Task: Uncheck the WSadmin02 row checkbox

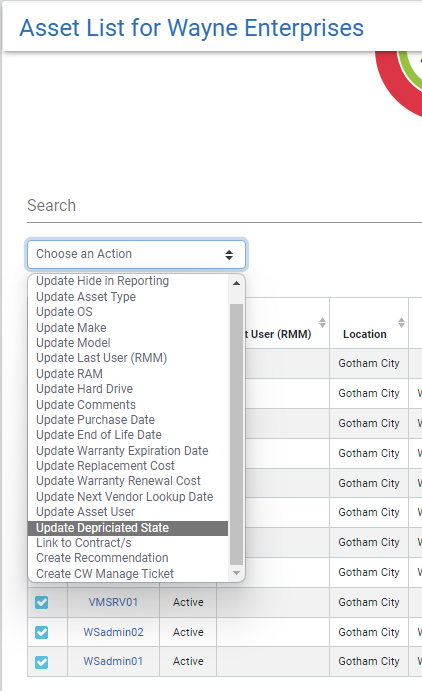Action: 42,632
